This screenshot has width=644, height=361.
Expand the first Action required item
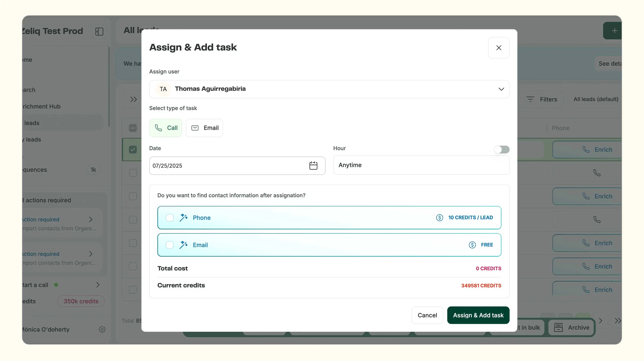(x=90, y=219)
